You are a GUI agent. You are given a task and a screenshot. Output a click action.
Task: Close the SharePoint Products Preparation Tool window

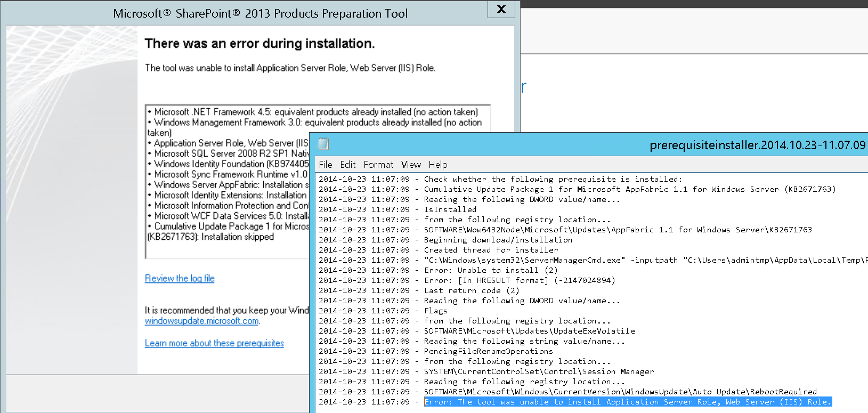coord(501,9)
